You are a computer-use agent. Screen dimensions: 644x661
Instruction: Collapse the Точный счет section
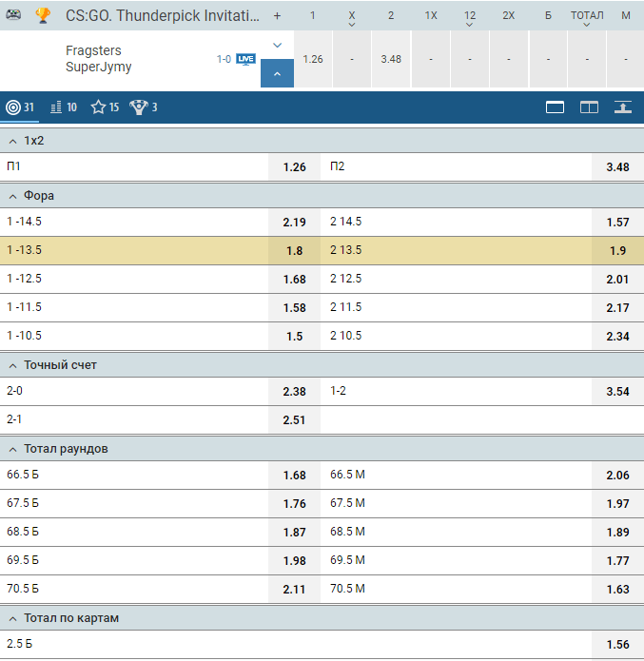coord(12,366)
